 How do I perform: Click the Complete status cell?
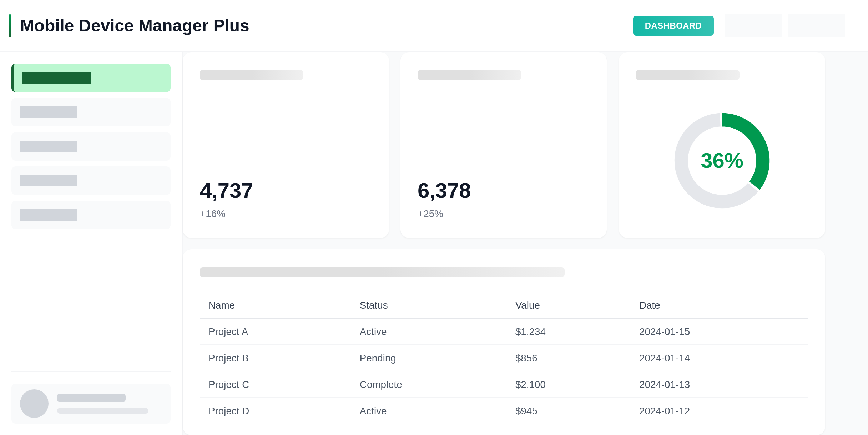coord(380,385)
